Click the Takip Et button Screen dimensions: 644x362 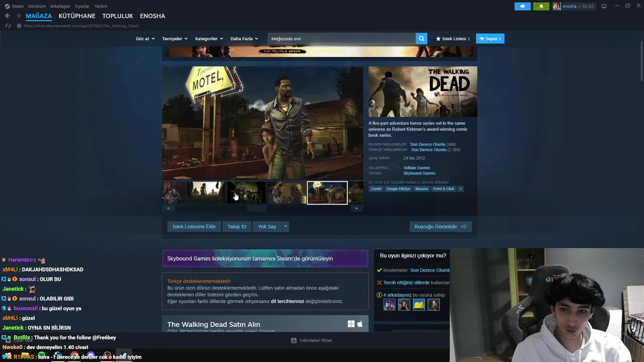[237, 227]
